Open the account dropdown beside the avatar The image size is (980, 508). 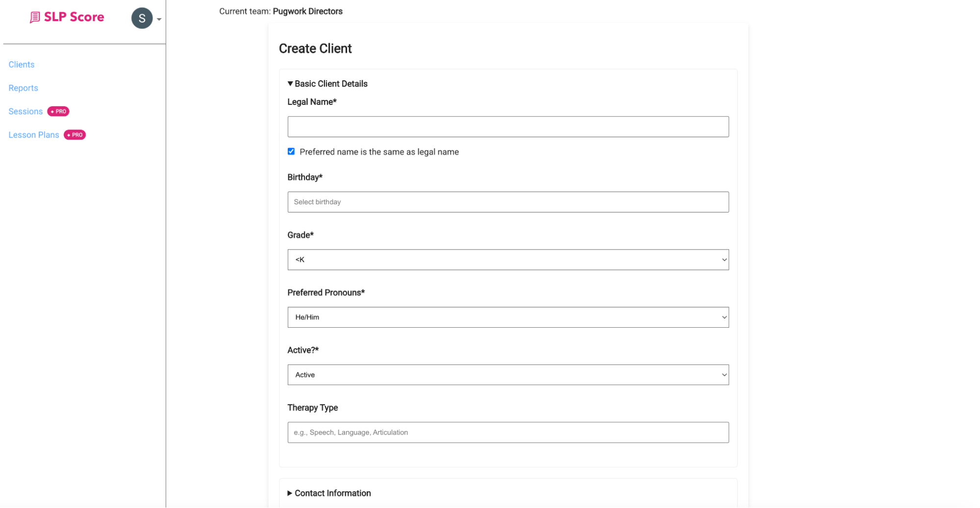click(159, 19)
